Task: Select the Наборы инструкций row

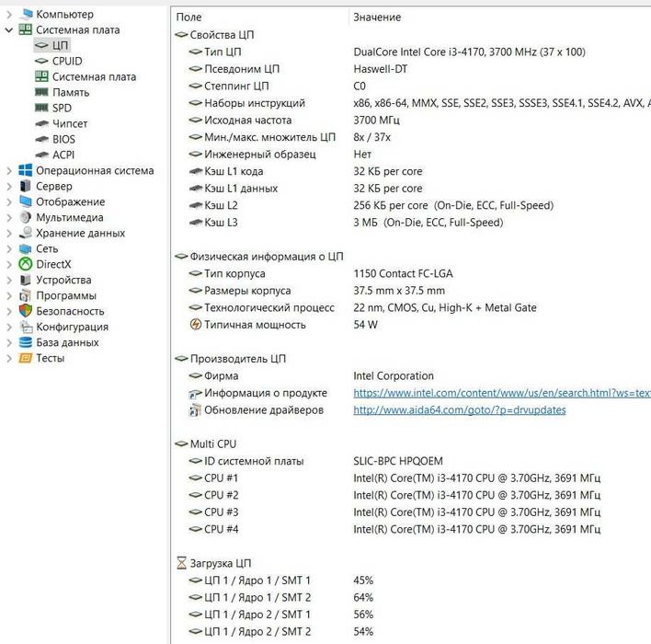Action: click(413, 103)
